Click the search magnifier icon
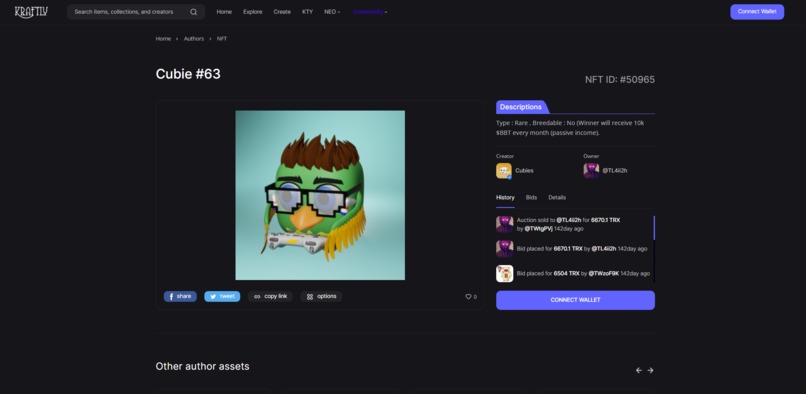This screenshot has height=394, width=806. pyautogui.click(x=194, y=12)
